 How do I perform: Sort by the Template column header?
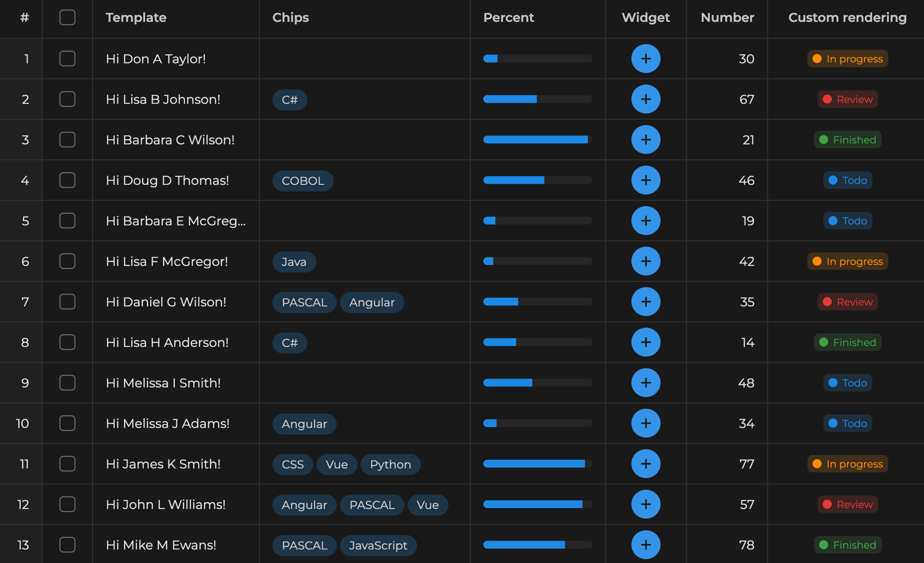tap(136, 18)
